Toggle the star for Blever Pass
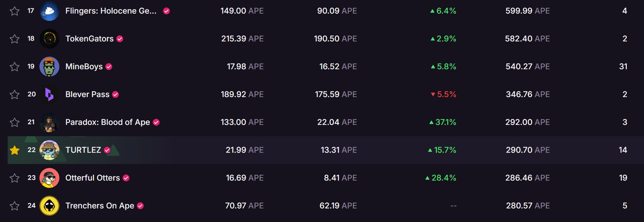This screenshot has width=644, height=222. 15,95
